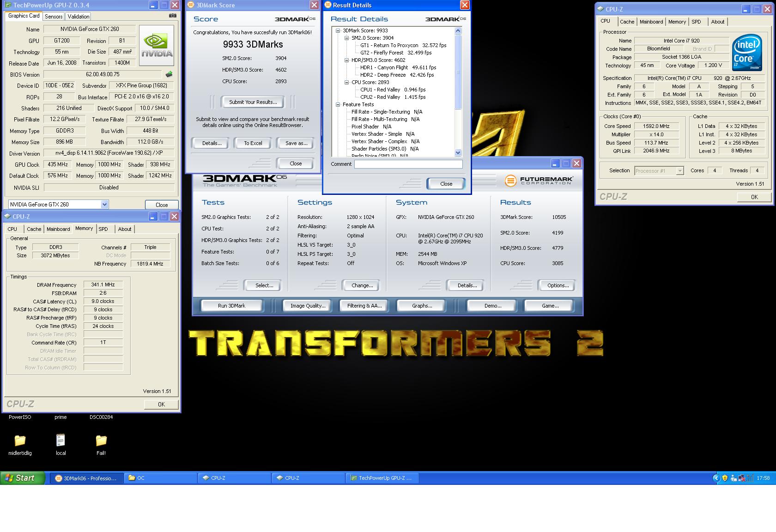The image size is (776, 532).
Task: Open Mainboard tab in right CPU-Z window
Action: pyautogui.click(x=651, y=22)
